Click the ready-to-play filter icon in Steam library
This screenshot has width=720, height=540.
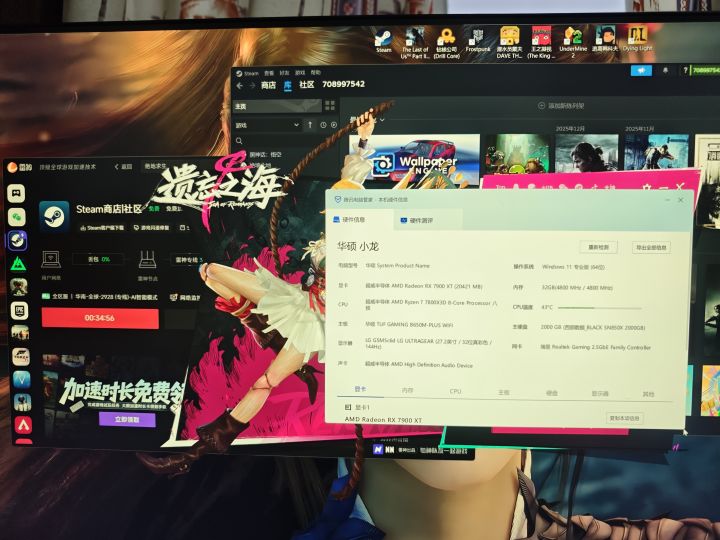[334, 125]
